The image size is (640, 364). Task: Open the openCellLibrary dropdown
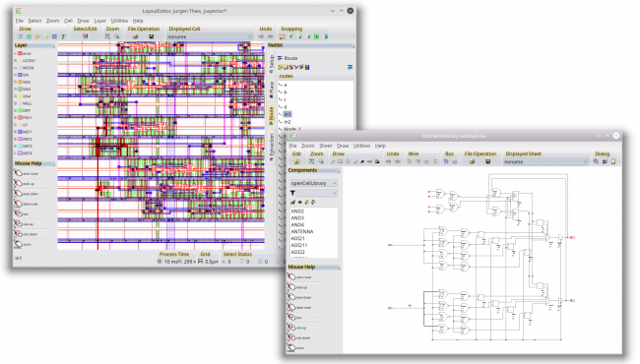(x=313, y=183)
